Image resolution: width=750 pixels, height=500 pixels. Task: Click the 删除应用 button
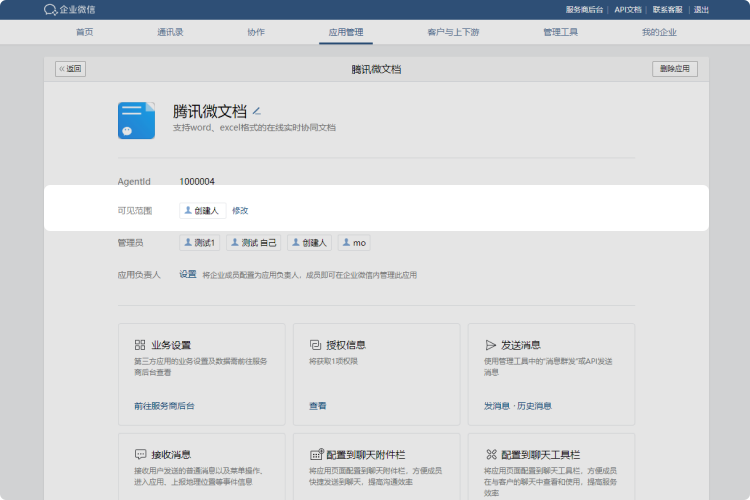pos(675,69)
